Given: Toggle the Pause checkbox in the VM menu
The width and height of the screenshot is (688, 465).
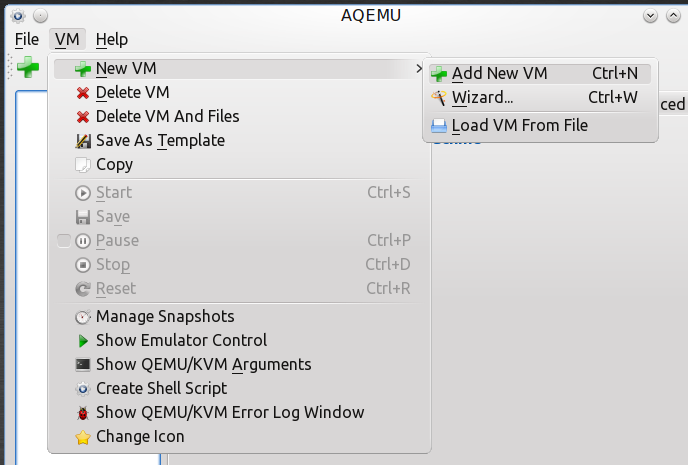Looking at the screenshot, I should point(64,241).
